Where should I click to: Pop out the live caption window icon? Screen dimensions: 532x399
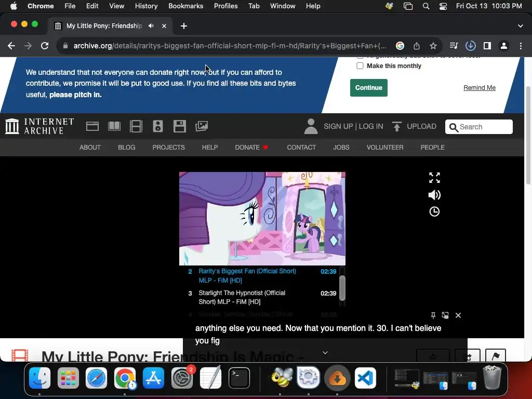pyautogui.click(x=445, y=315)
